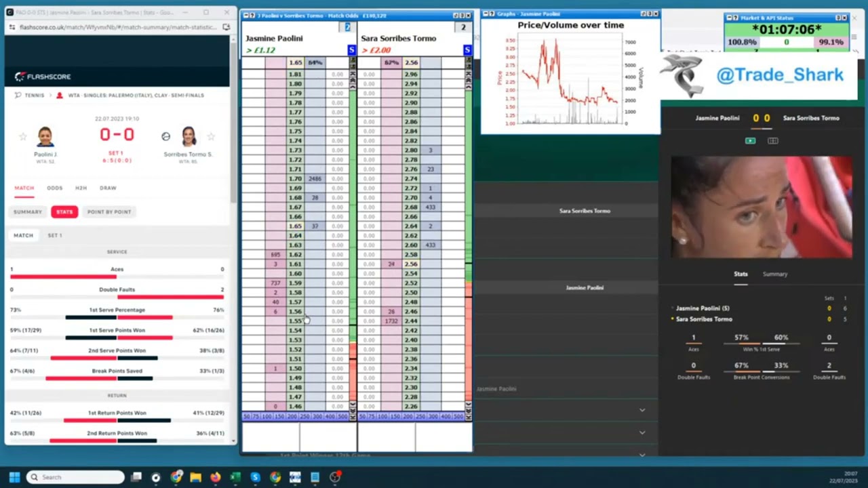This screenshot has width=868, height=488.
Task: Open the Windows Start menu
Action: [14, 477]
